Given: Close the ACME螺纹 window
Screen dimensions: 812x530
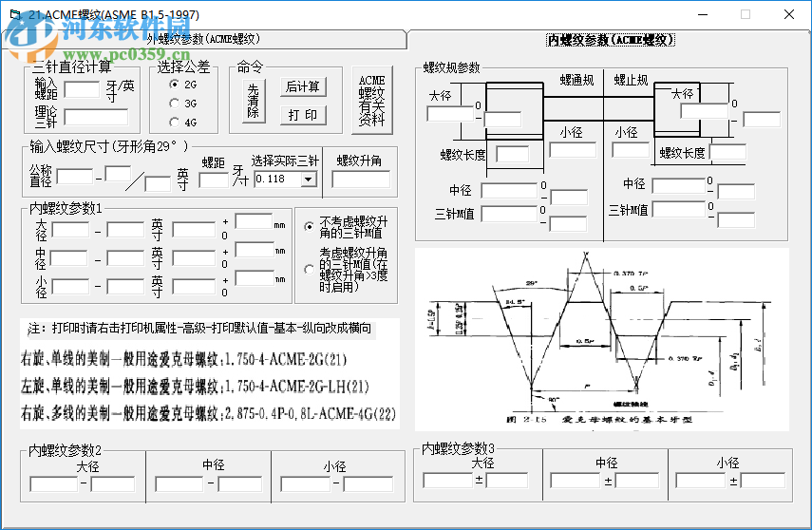Looking at the screenshot, I should (788, 14).
